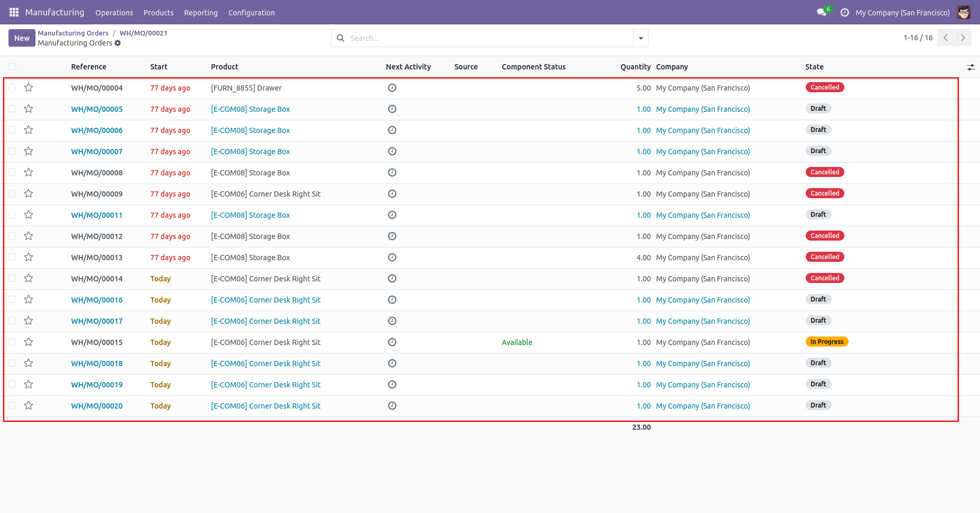
Task: Click the WH/MO/00021 breadcrumb link
Action: pyautogui.click(x=144, y=33)
